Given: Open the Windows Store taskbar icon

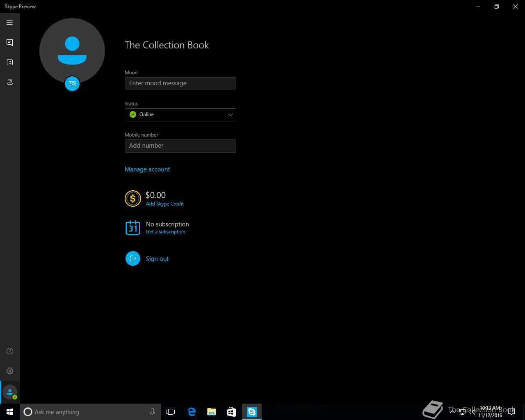Looking at the screenshot, I should pyautogui.click(x=231, y=412).
